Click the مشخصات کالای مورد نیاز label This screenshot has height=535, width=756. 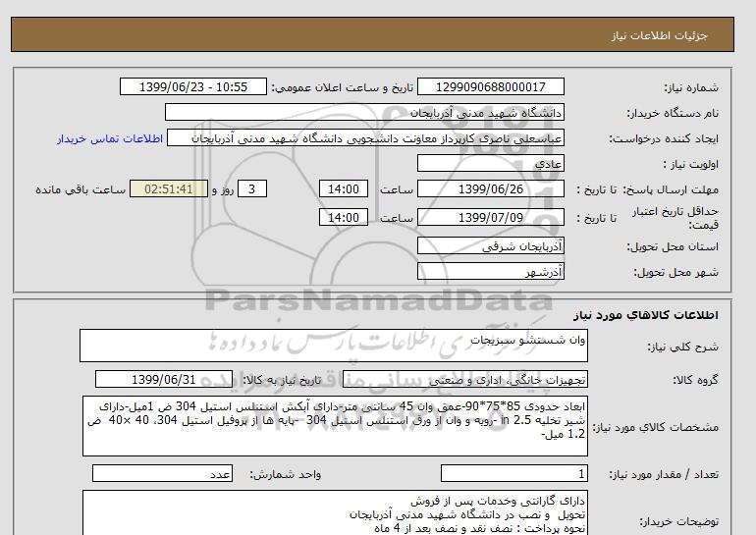point(655,427)
